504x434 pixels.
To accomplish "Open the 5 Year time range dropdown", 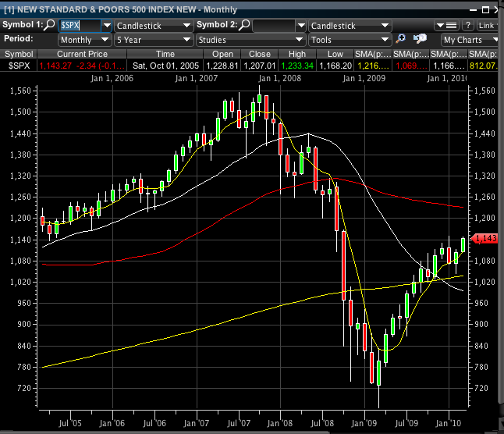I will point(153,39).
